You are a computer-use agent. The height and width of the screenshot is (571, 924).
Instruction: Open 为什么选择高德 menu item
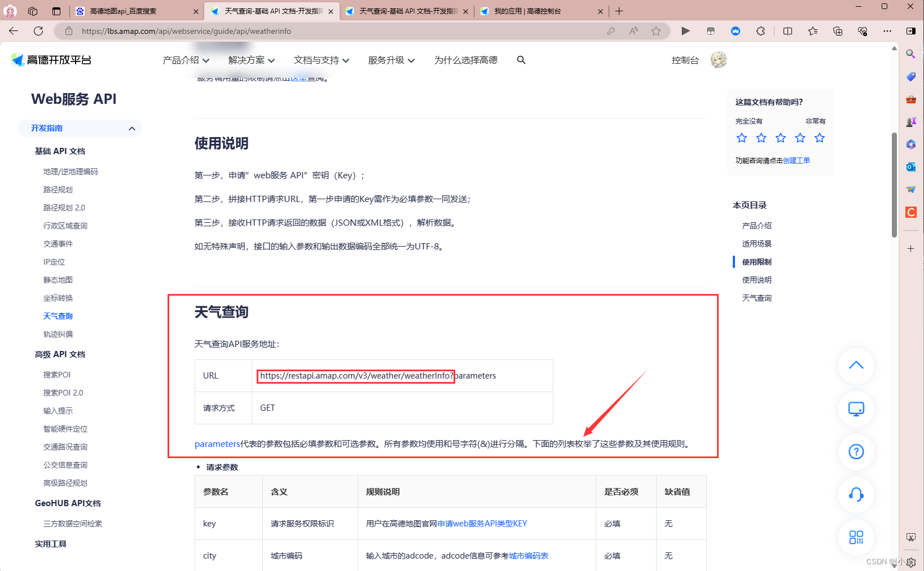coord(466,60)
